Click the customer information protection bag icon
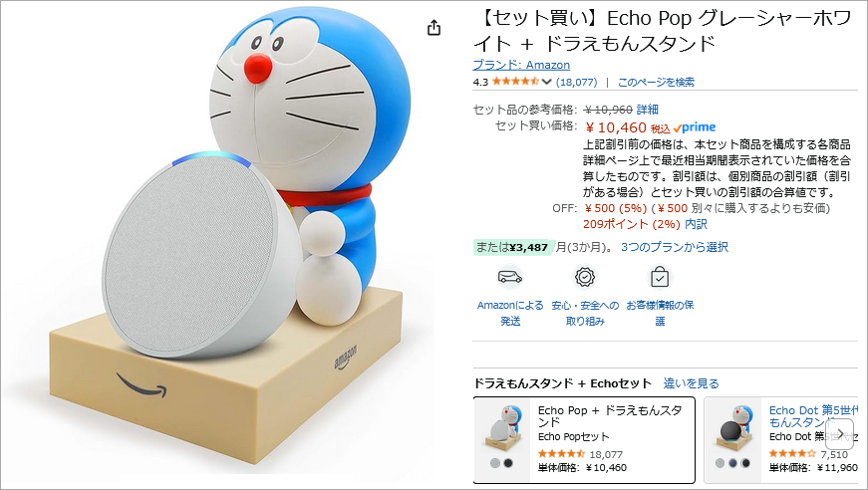The height and width of the screenshot is (490, 868). click(660, 277)
